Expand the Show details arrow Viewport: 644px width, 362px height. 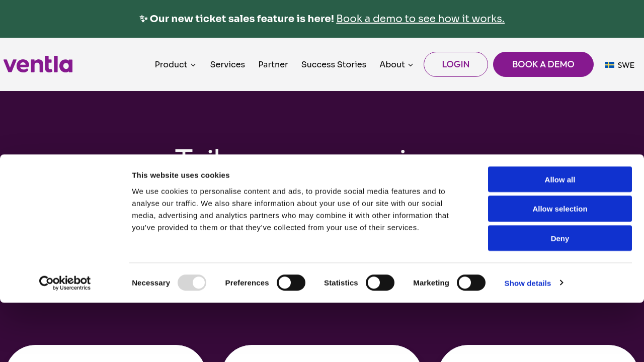click(x=561, y=283)
